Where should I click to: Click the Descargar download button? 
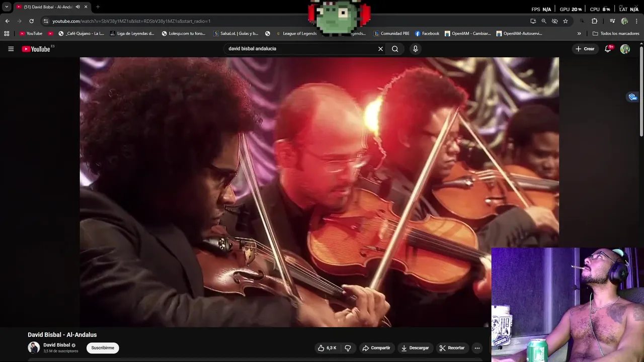click(x=415, y=348)
